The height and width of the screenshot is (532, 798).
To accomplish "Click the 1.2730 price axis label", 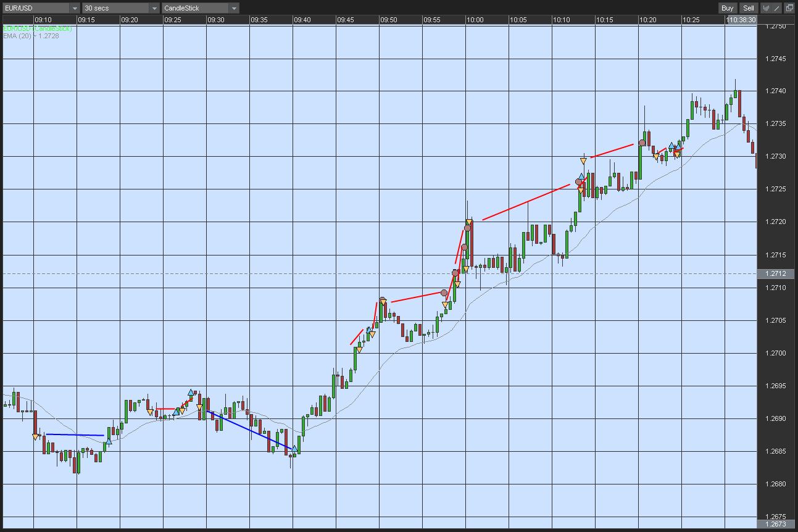I will point(775,157).
